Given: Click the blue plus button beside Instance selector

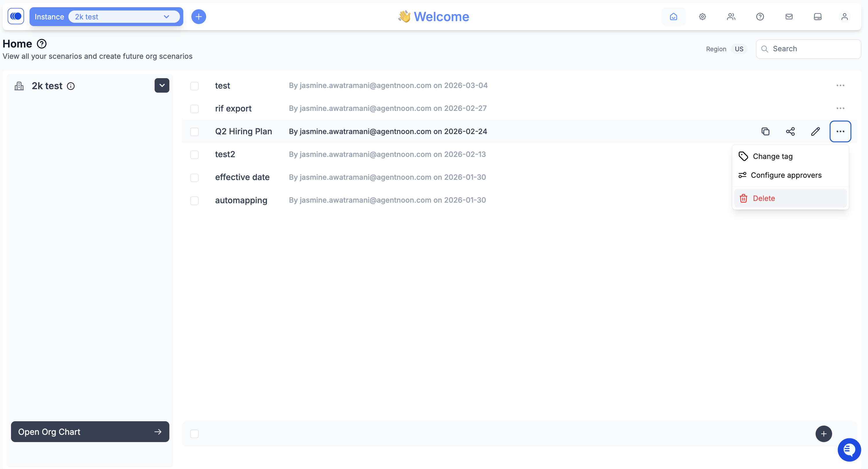Looking at the screenshot, I should [x=198, y=17].
